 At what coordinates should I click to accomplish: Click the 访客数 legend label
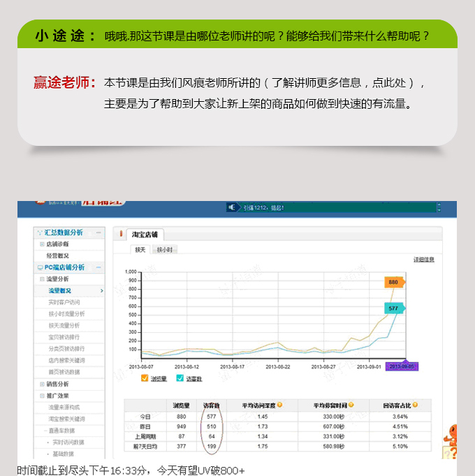coord(194,379)
